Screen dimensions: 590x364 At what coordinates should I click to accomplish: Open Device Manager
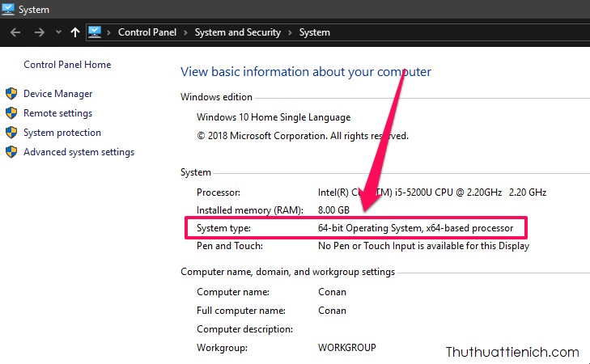pos(58,94)
